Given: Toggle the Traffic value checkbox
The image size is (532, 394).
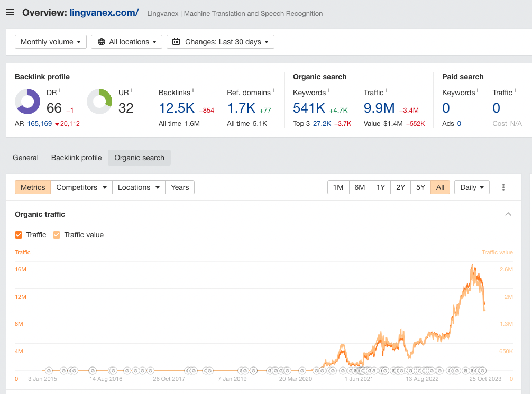Looking at the screenshot, I should coord(57,235).
